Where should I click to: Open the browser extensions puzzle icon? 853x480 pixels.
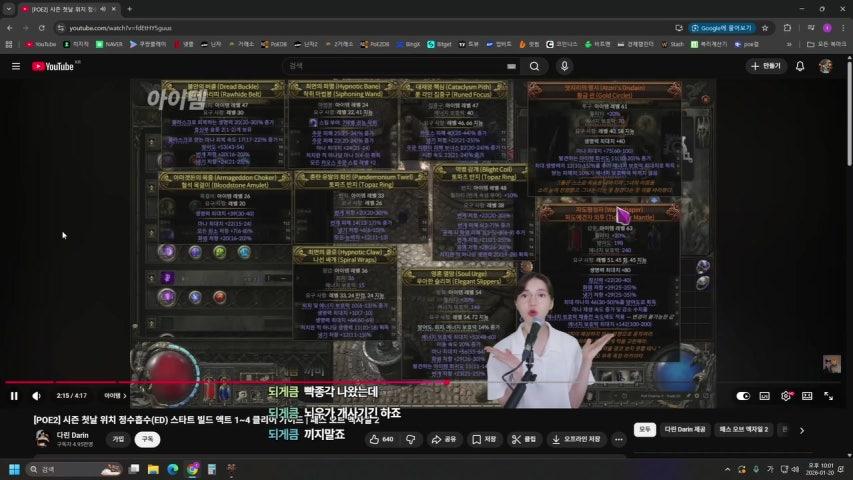point(787,28)
